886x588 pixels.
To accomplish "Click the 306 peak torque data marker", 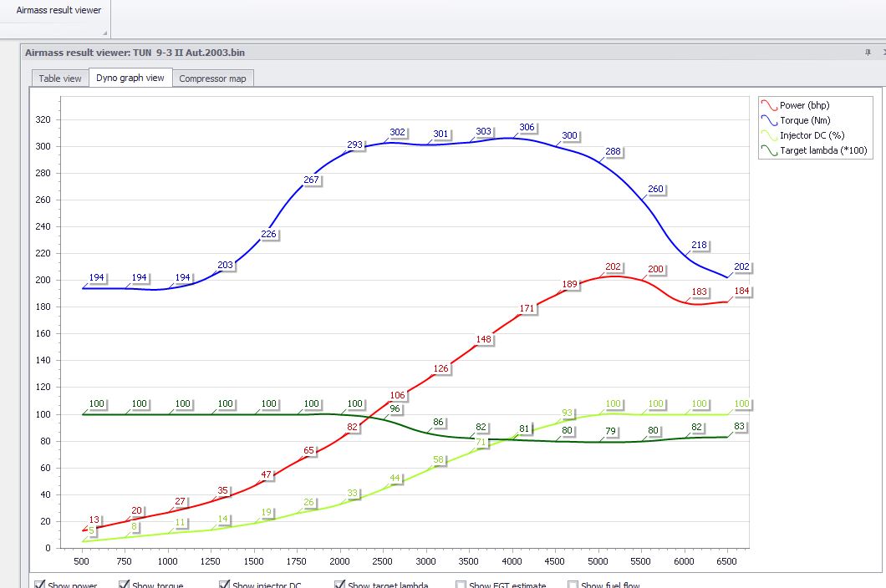I will coord(527,127).
